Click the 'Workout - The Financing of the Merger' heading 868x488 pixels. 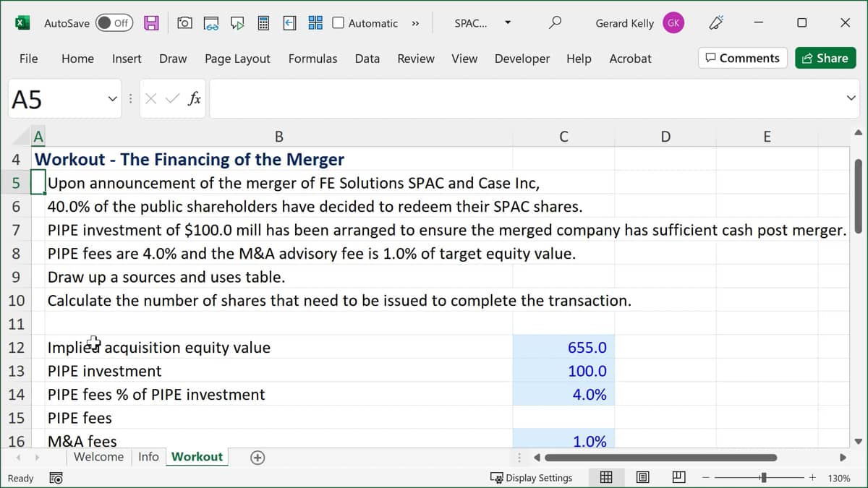click(190, 159)
